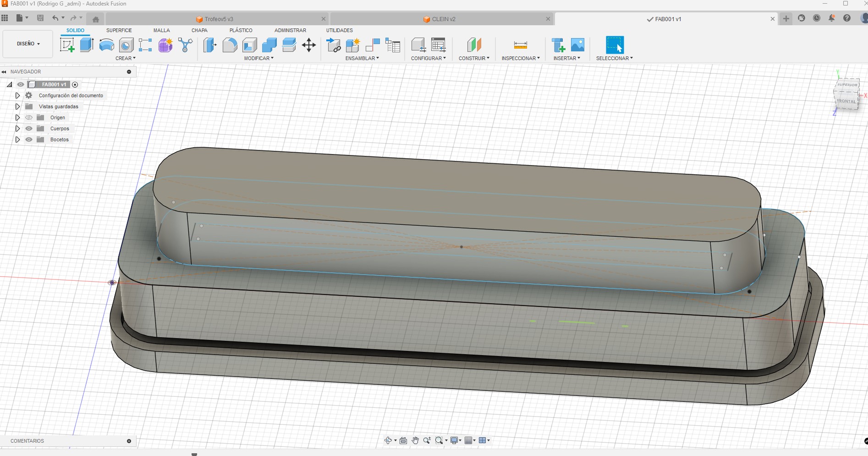Viewport: 868px width, 456px height.
Task: Select the Fillet tool under Modificar
Action: [230, 45]
